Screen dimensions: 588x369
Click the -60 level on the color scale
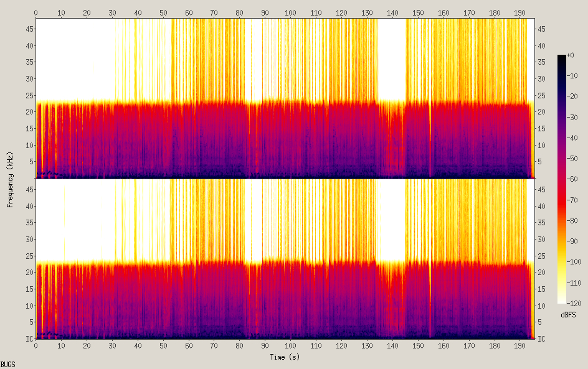click(x=575, y=179)
